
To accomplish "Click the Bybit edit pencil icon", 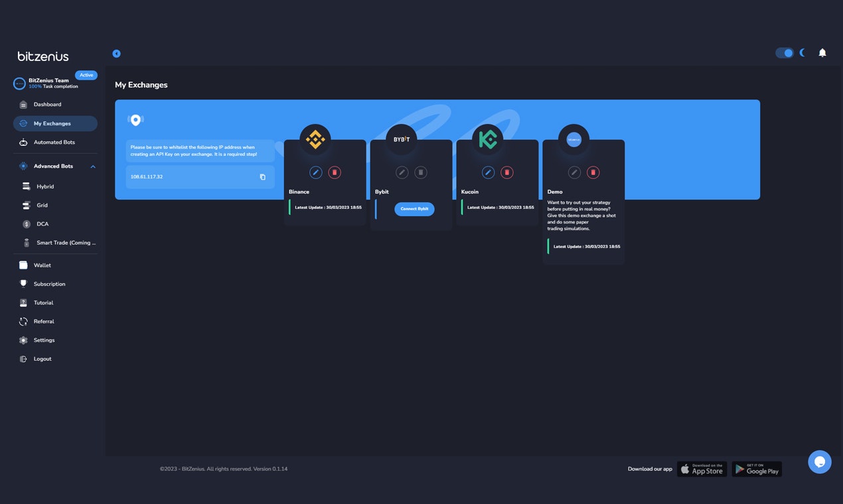I will click(x=402, y=172).
